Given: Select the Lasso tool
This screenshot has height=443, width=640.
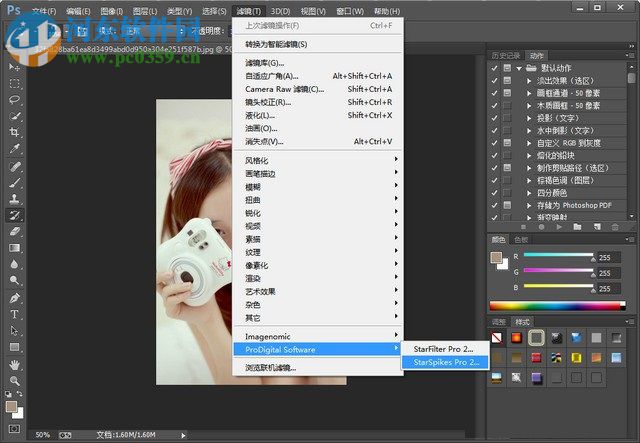Looking at the screenshot, I should (14, 100).
